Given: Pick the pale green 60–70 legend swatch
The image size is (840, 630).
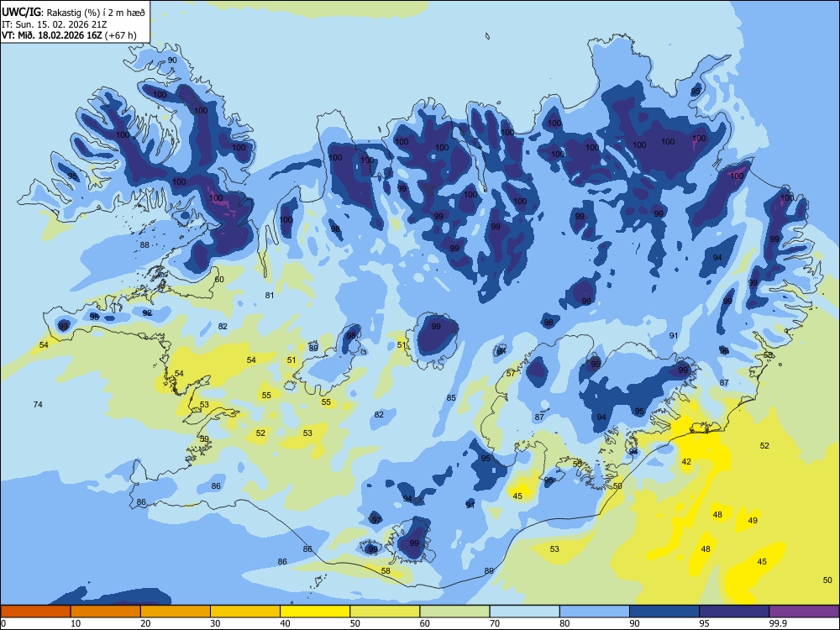Looking at the screenshot, I should (454, 612).
